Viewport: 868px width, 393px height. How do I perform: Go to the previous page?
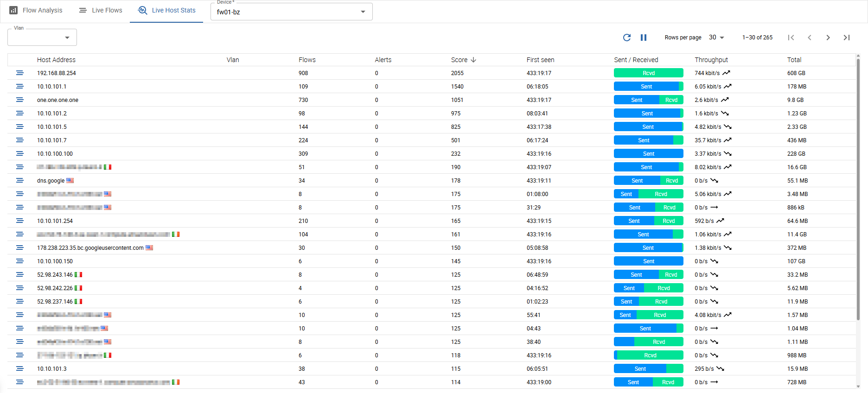(810, 38)
